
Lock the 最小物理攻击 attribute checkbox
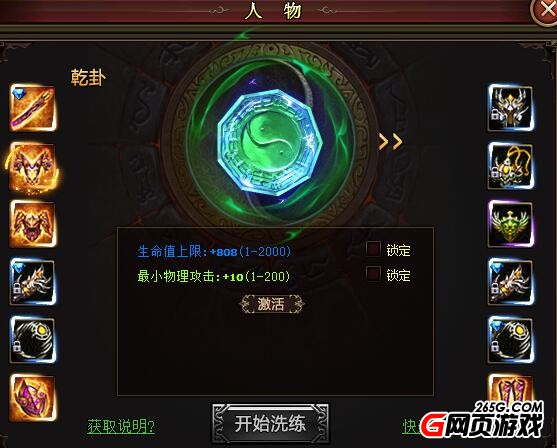click(373, 274)
